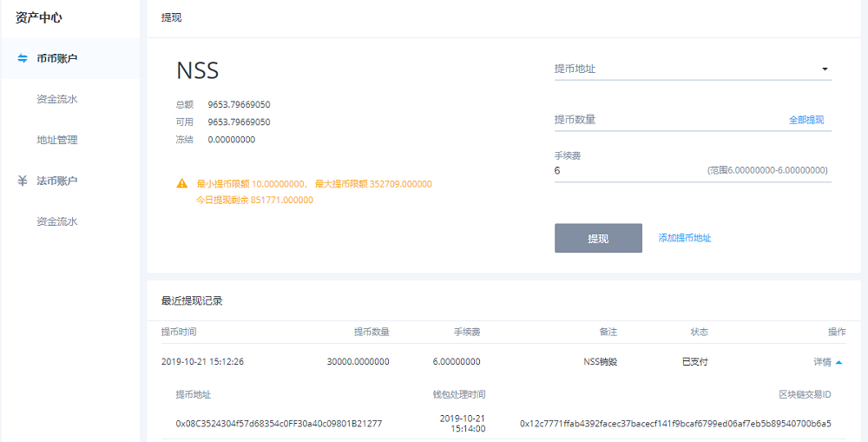Screen dimensions: 868x442
Task: Click the 状态 column header
Action: [x=699, y=332]
